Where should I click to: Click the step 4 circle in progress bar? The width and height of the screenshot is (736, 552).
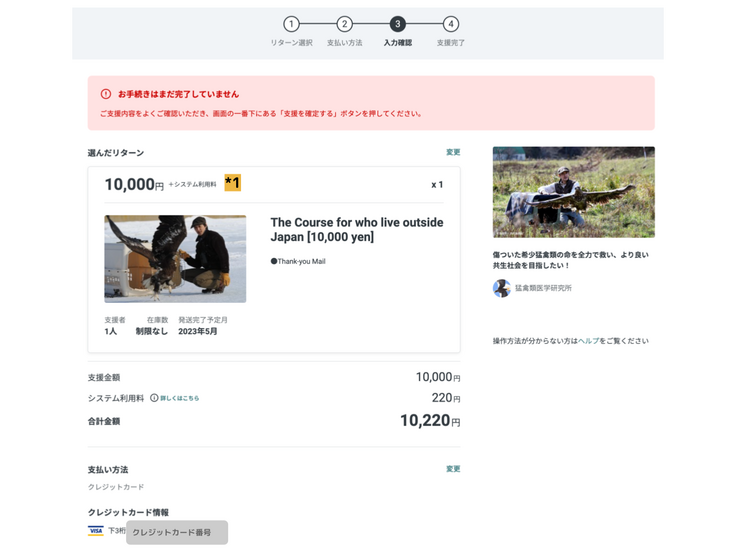pyautogui.click(x=451, y=24)
